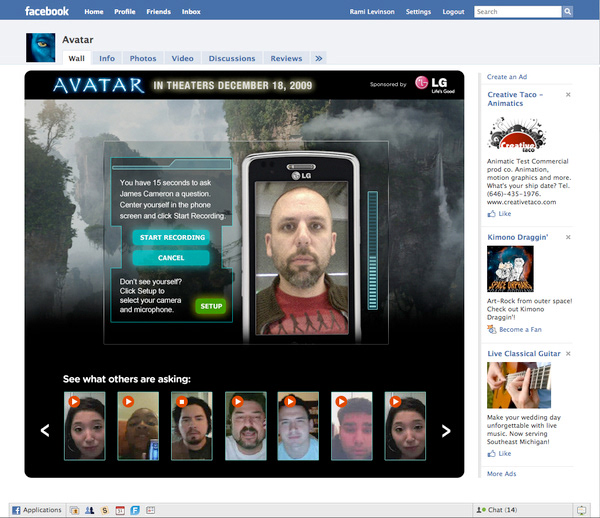The width and height of the screenshot is (600, 518).
Task: Close the Creative Taco ad
Action: (x=568, y=94)
